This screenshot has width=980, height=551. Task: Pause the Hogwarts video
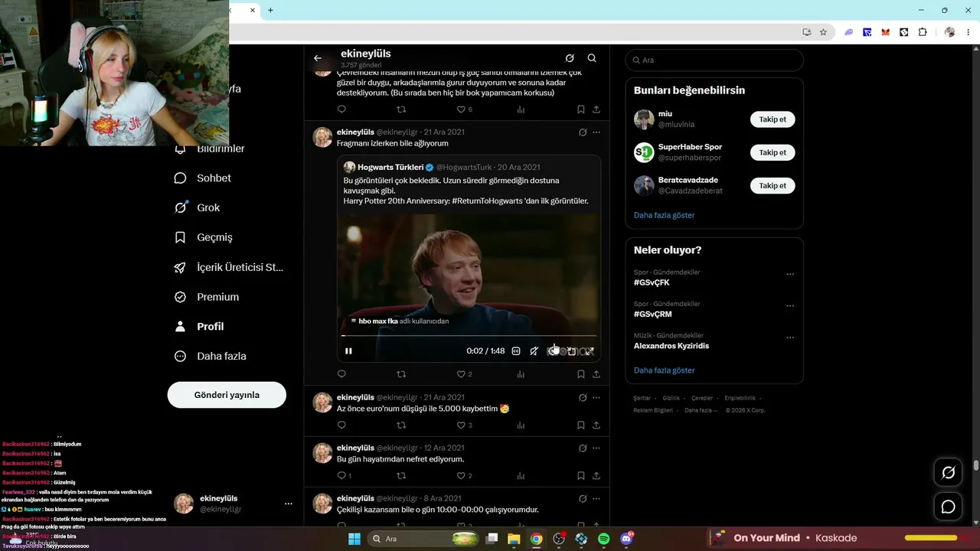pyautogui.click(x=348, y=351)
